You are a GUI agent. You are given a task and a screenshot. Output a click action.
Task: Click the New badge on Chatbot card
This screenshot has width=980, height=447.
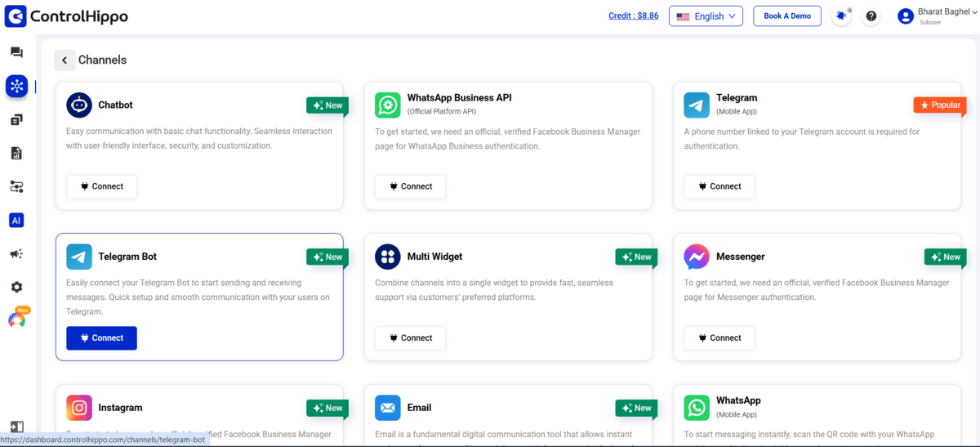(x=327, y=105)
